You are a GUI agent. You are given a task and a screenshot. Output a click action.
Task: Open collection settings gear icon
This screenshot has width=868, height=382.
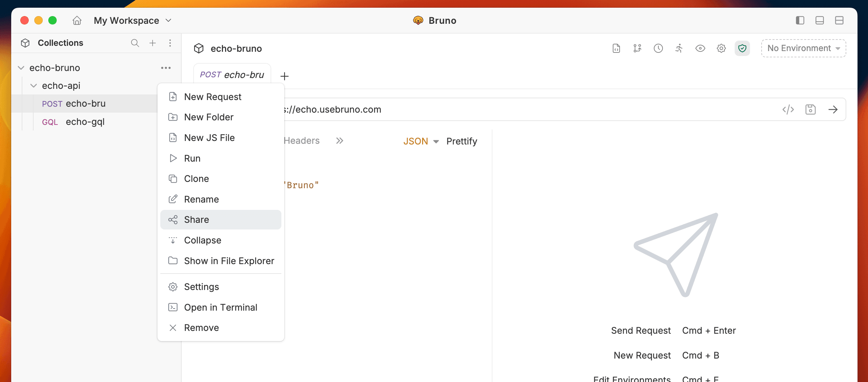tap(721, 48)
